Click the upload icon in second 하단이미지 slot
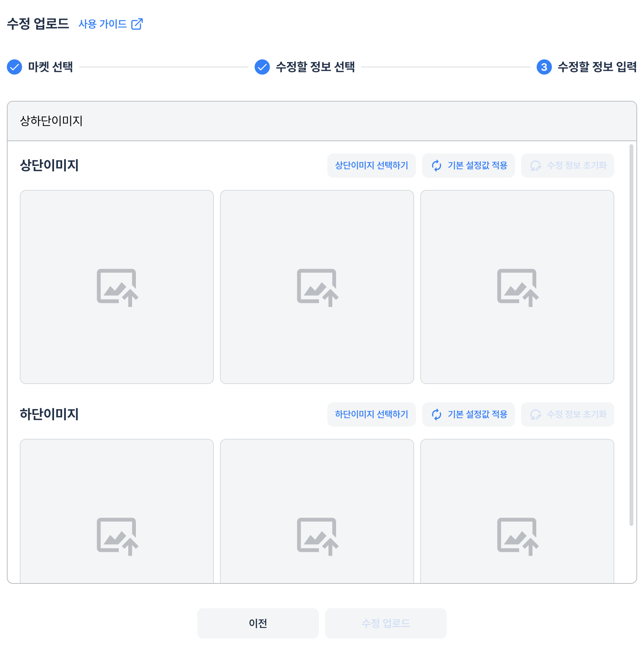 click(317, 537)
